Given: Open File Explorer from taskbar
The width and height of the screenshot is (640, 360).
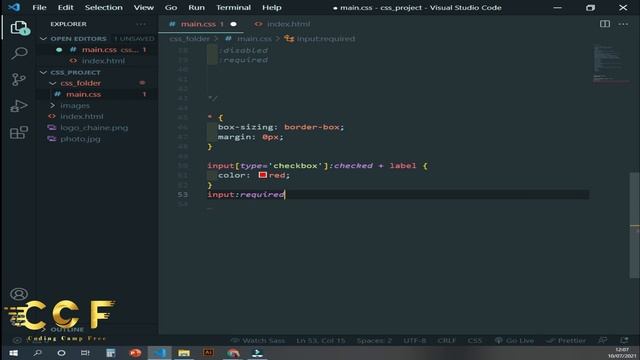Looking at the screenshot, I should (184, 353).
